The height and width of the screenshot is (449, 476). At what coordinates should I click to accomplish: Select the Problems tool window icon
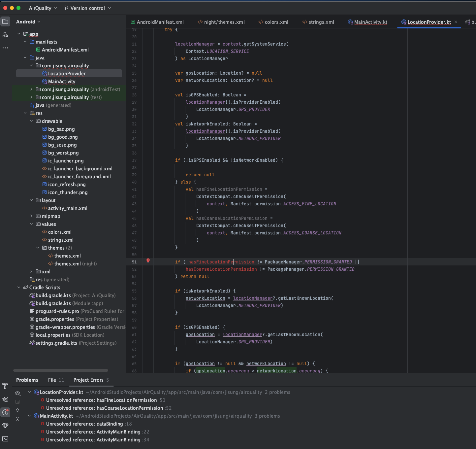[5, 412]
